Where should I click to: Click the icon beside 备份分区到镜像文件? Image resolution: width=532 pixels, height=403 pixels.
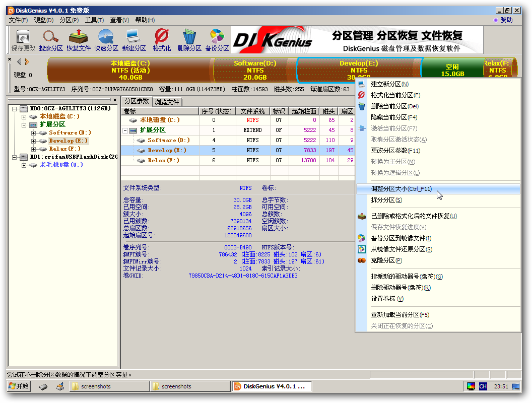(362, 238)
